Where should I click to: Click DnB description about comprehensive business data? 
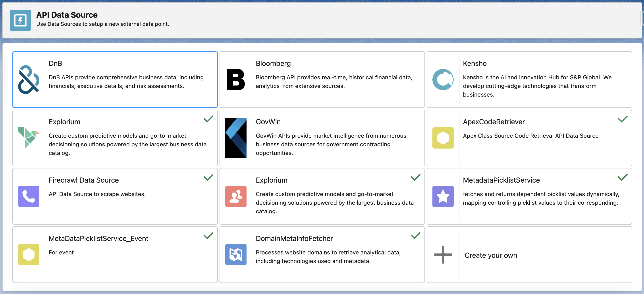point(126,82)
